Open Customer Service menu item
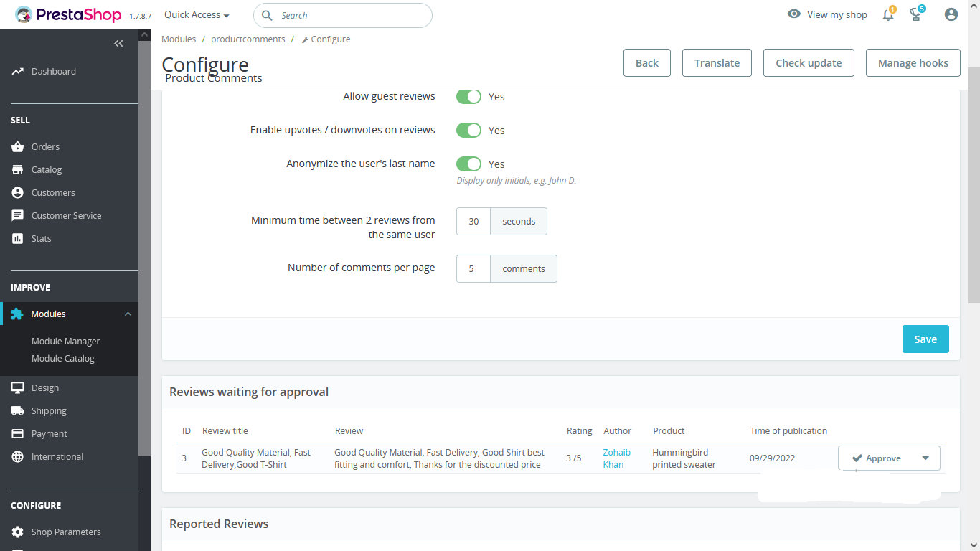 pyautogui.click(x=67, y=216)
